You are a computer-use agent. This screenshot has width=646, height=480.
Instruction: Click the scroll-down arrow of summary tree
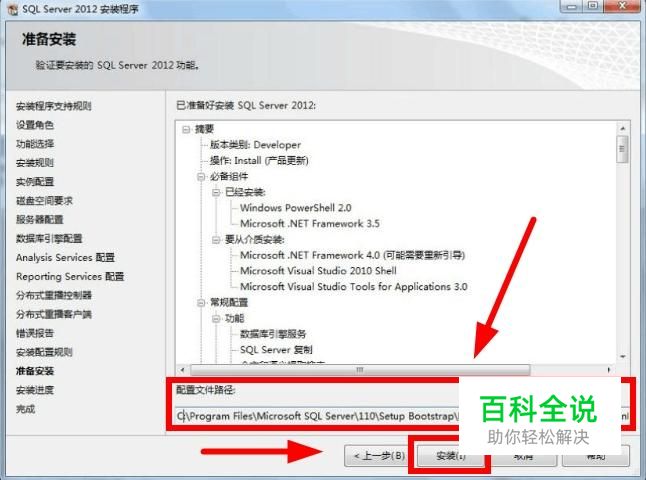[x=623, y=356]
